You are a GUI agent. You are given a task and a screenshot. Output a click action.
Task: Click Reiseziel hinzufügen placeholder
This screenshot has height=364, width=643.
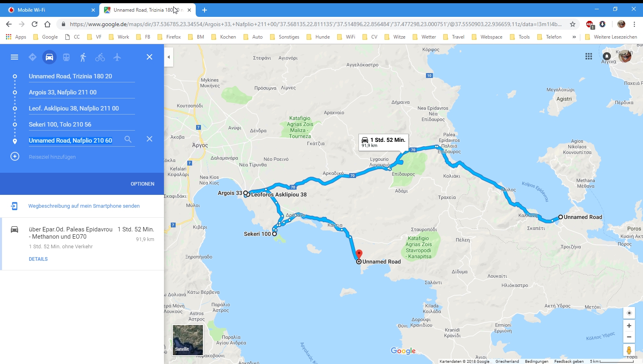click(x=52, y=157)
